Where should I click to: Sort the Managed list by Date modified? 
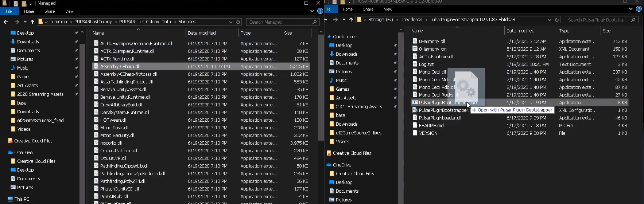coord(202,33)
